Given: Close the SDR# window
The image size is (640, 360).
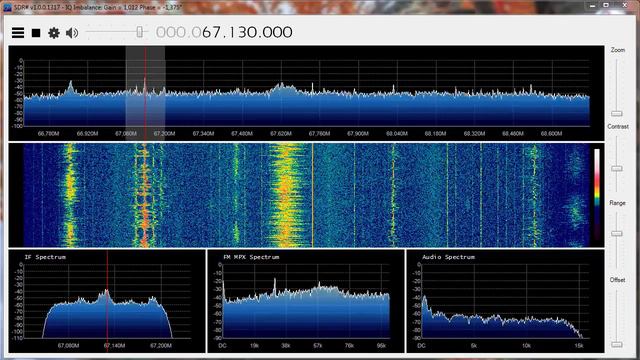Looking at the screenshot, I should [x=625, y=5].
